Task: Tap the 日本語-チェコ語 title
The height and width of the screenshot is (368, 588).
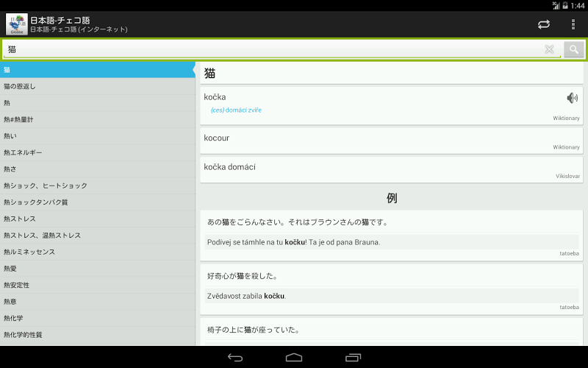Action: [x=60, y=21]
